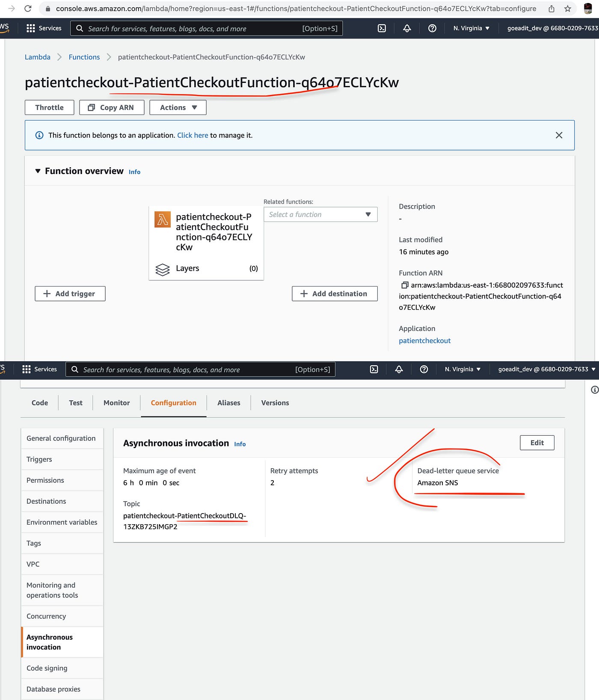Viewport: 599px width, 700px height.
Task: Collapse the Function overview section
Action: [38, 171]
